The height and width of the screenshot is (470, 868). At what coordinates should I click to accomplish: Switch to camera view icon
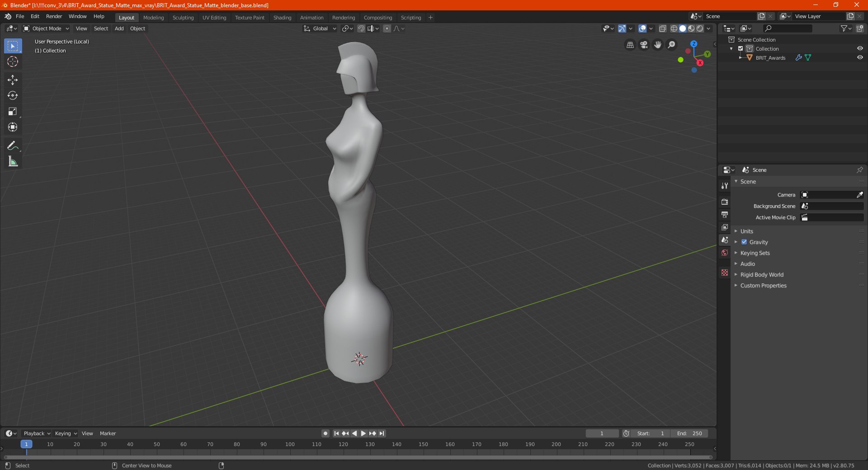click(644, 45)
